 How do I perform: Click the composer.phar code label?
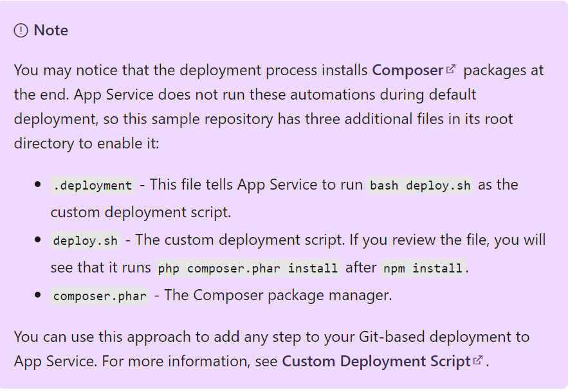[100, 296]
